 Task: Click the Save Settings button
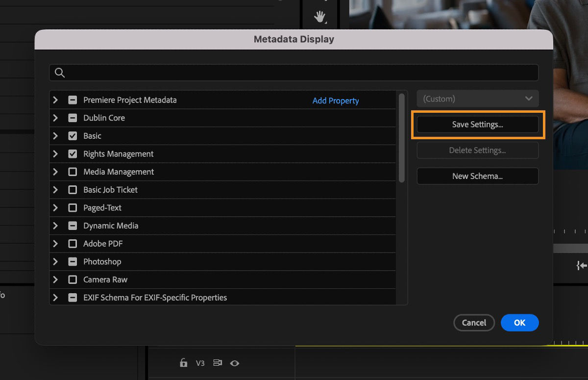477,124
